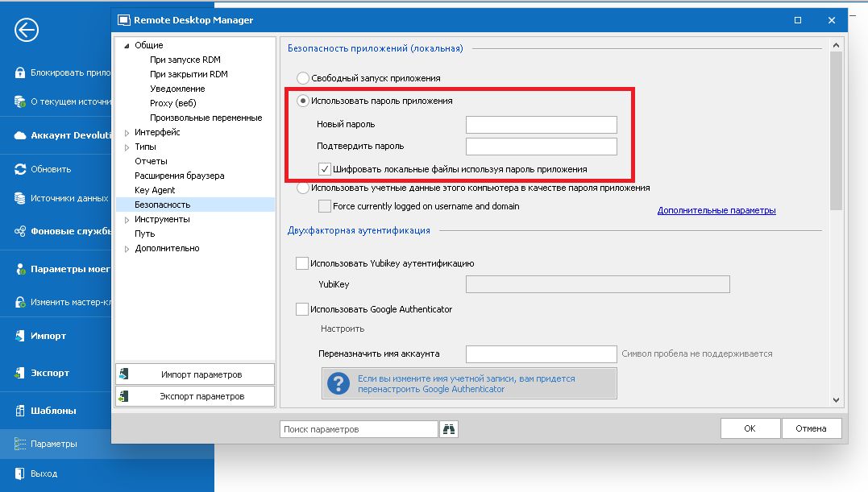Viewport: 868px width, 492px height.
Task: Click the Выход door icon
Action: [x=20, y=473]
